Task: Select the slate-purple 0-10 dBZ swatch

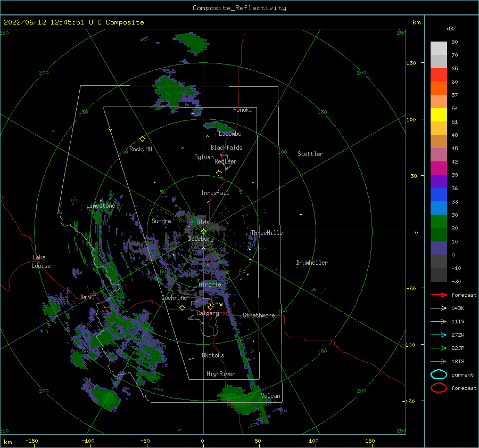Action: pyautogui.click(x=439, y=248)
